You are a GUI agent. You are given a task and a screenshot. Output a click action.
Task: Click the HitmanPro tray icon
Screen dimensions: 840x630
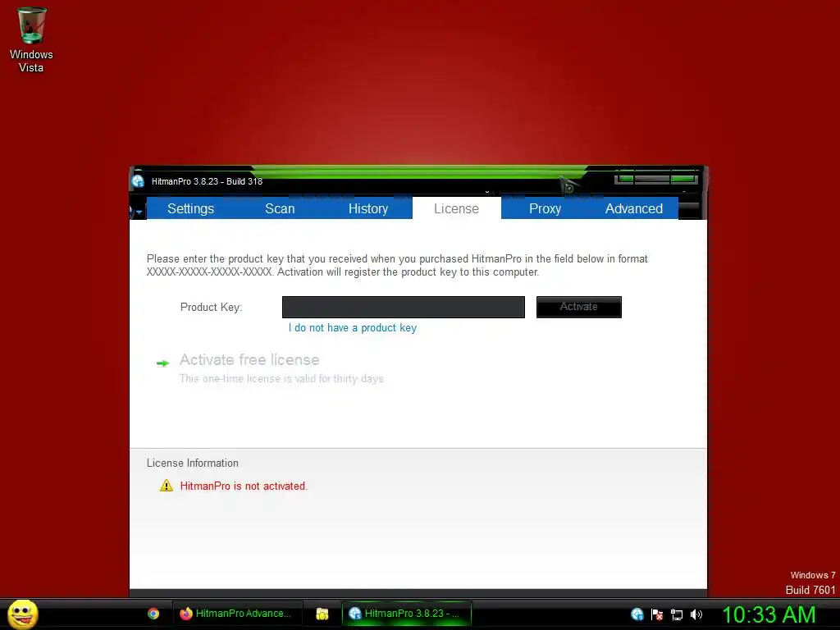[637, 614]
